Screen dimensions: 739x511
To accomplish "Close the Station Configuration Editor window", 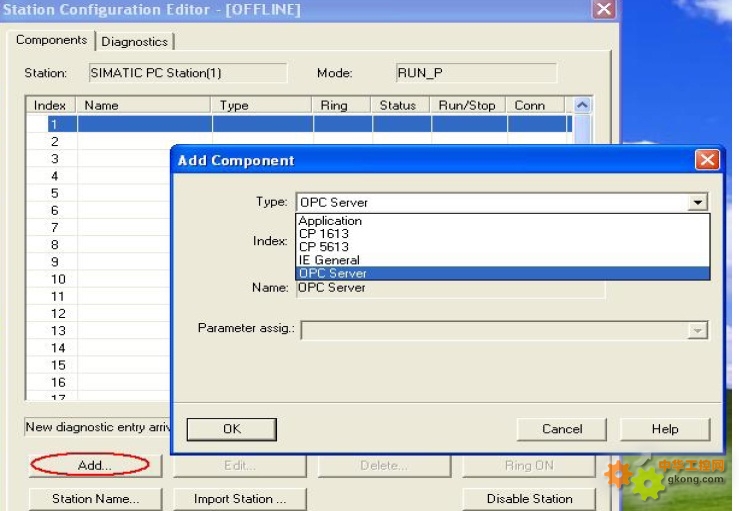I will pyautogui.click(x=604, y=9).
